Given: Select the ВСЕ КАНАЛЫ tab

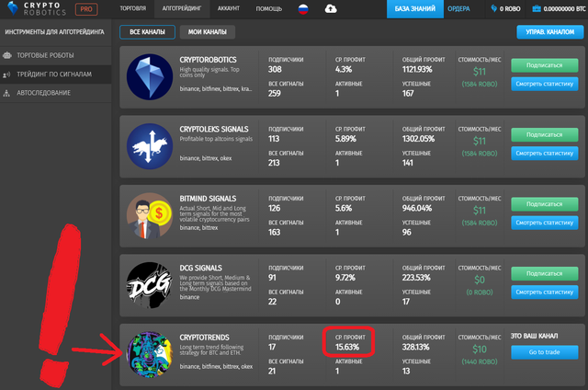Looking at the screenshot, I should point(147,32).
